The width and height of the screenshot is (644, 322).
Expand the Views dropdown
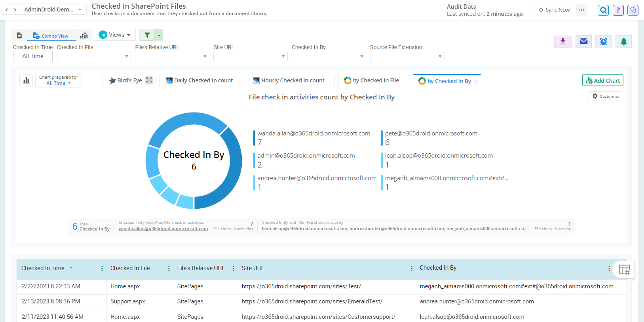point(114,35)
